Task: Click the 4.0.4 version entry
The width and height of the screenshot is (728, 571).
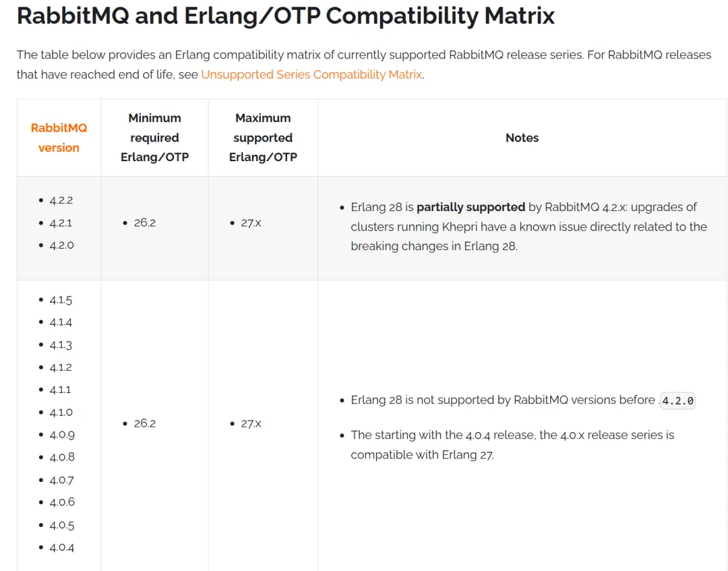Action: click(x=62, y=547)
